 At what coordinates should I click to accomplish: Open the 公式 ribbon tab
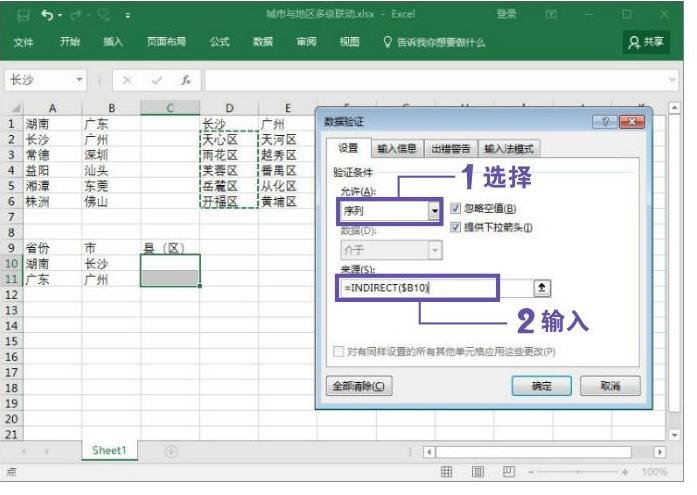[x=220, y=42]
